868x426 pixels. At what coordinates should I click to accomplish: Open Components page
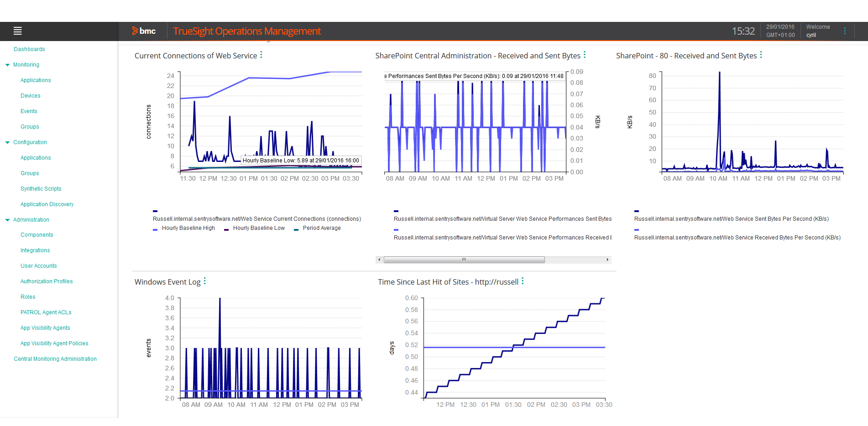[37, 235]
